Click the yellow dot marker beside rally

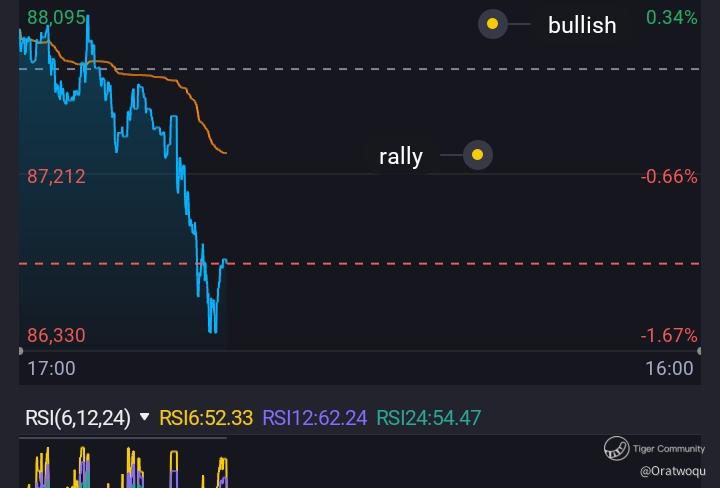click(x=478, y=155)
